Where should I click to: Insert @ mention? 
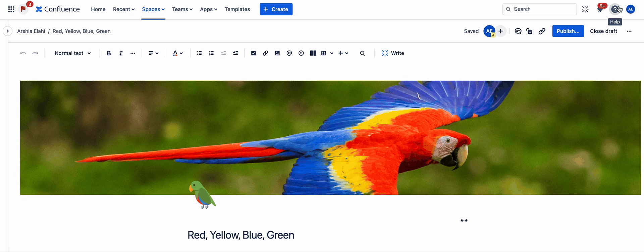click(289, 53)
